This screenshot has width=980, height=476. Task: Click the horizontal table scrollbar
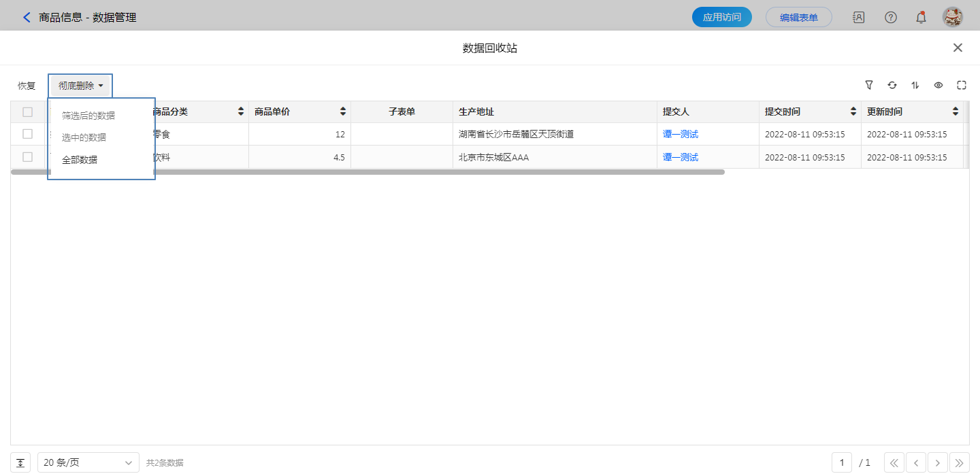pos(367,172)
